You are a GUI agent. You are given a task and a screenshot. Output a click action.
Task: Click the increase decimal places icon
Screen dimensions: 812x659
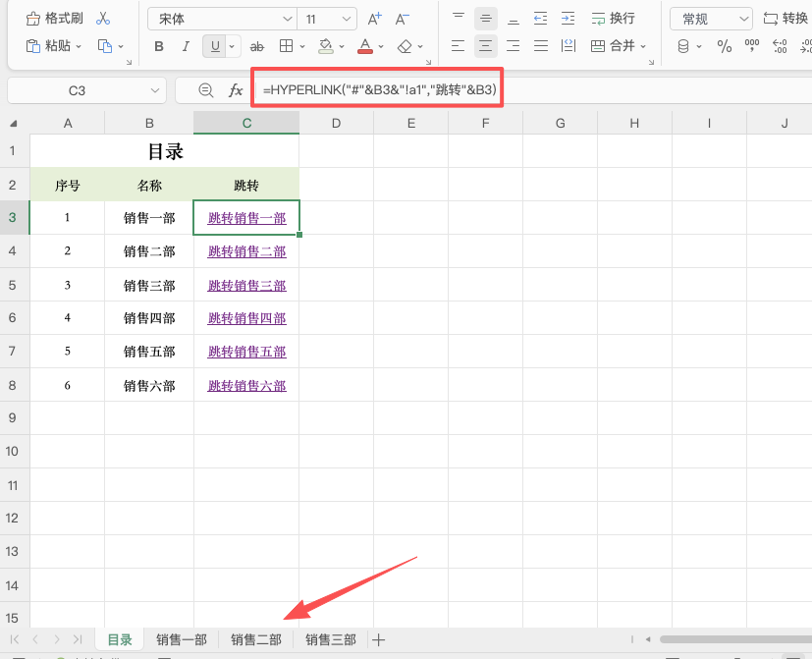(780, 46)
